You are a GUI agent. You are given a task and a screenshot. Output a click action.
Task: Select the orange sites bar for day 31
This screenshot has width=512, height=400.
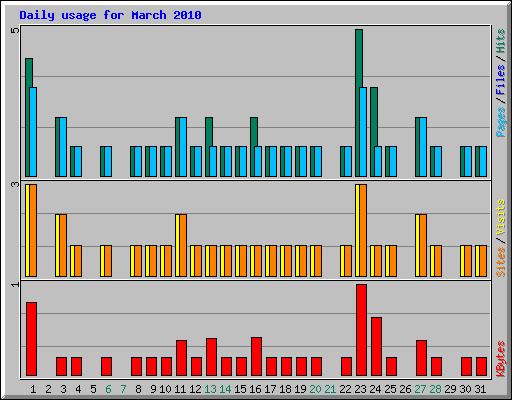(483, 261)
